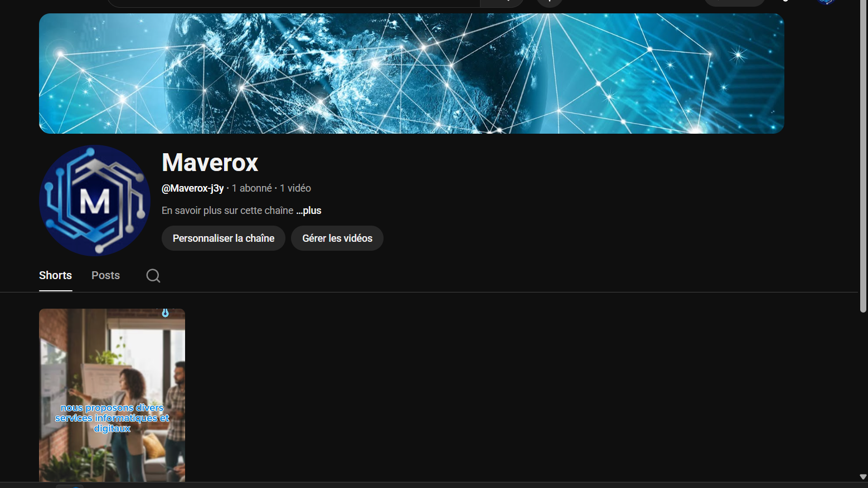Click the globe network channel banner
Image resolution: width=868 pixels, height=488 pixels.
[x=411, y=74]
